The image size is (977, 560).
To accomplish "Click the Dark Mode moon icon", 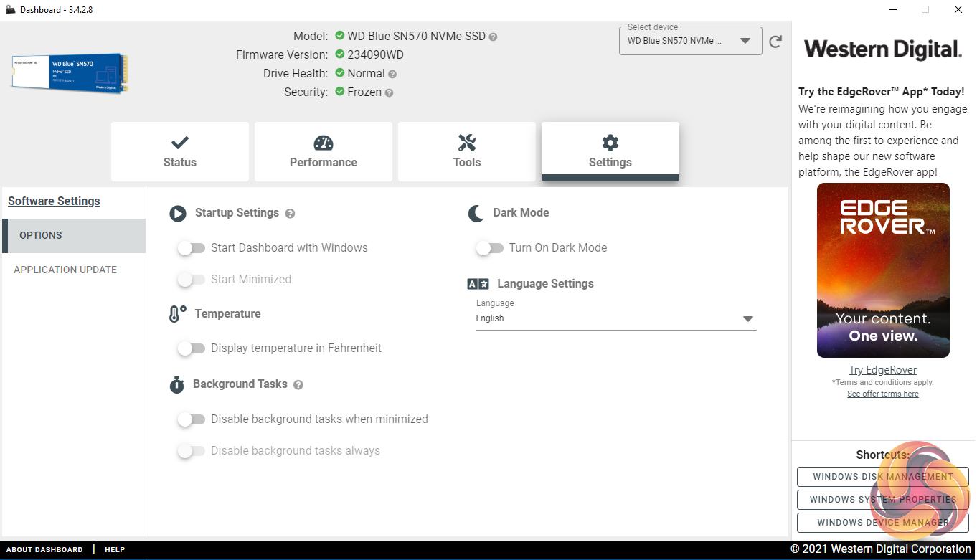I will [x=476, y=213].
